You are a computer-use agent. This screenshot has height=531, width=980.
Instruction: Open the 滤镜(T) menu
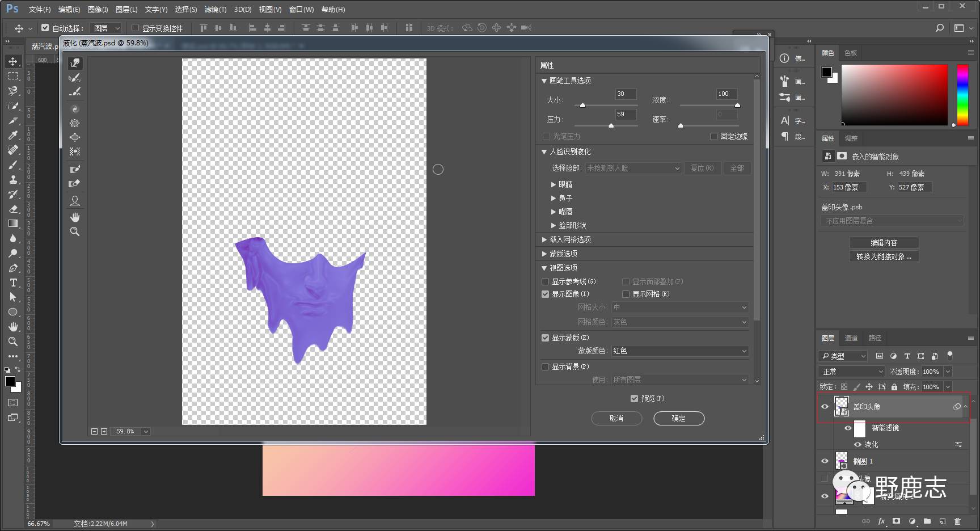215,10
